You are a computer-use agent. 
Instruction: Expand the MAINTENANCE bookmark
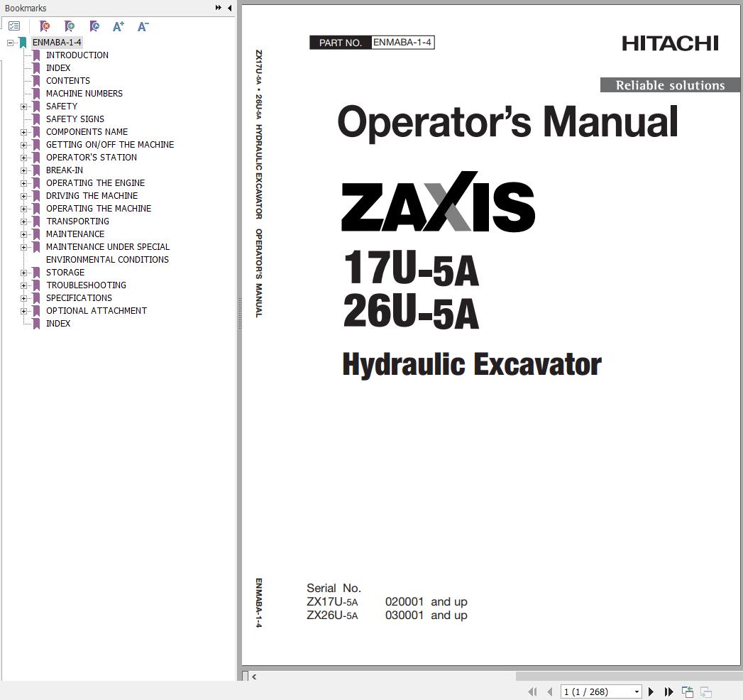[23, 234]
